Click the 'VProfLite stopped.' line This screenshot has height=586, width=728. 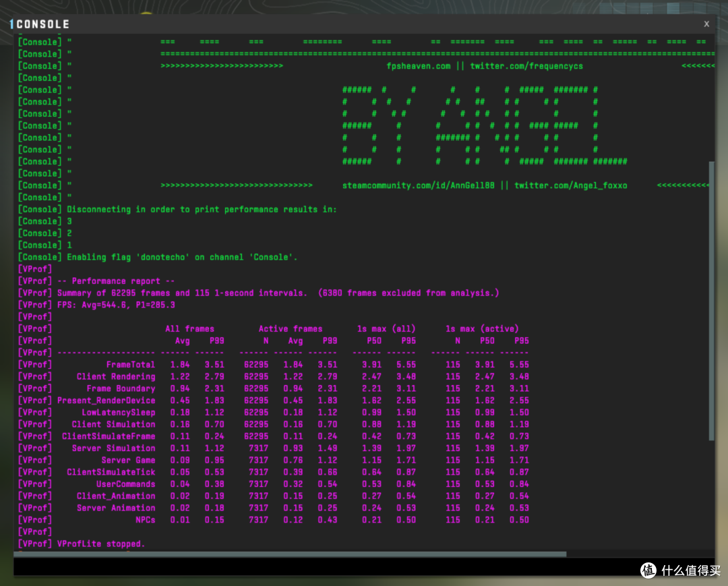[x=101, y=544]
